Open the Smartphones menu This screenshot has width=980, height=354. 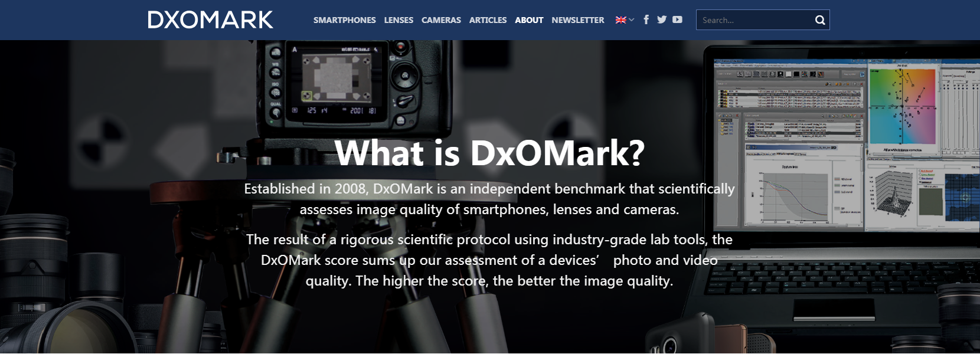point(344,20)
